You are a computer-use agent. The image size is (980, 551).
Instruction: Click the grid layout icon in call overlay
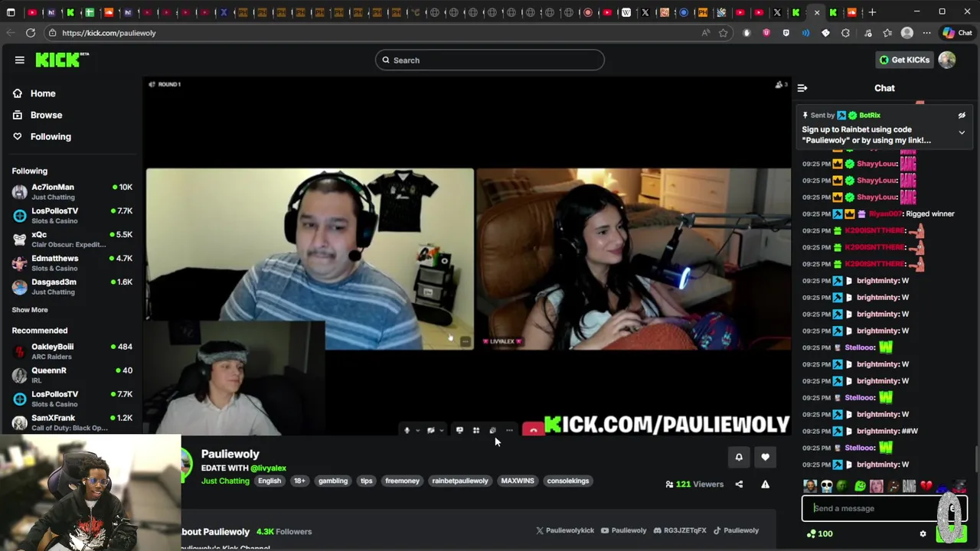click(476, 430)
